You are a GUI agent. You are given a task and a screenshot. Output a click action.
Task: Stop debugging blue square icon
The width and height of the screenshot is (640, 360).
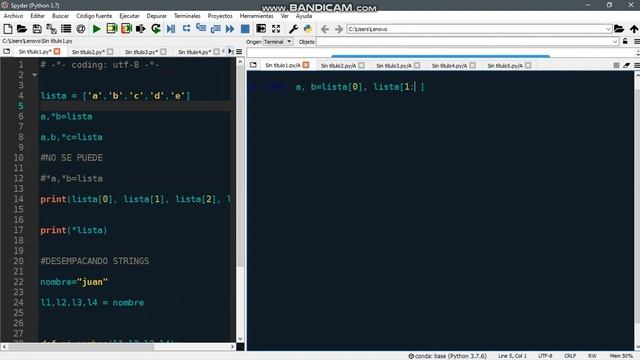pos(245,29)
